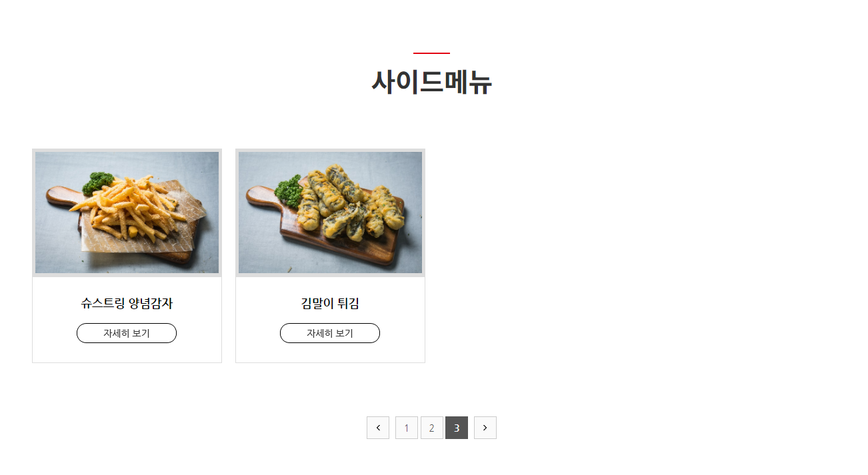This screenshot has height=475, width=868.
Task: Click the pile of fries on the board
Action: tap(132, 207)
